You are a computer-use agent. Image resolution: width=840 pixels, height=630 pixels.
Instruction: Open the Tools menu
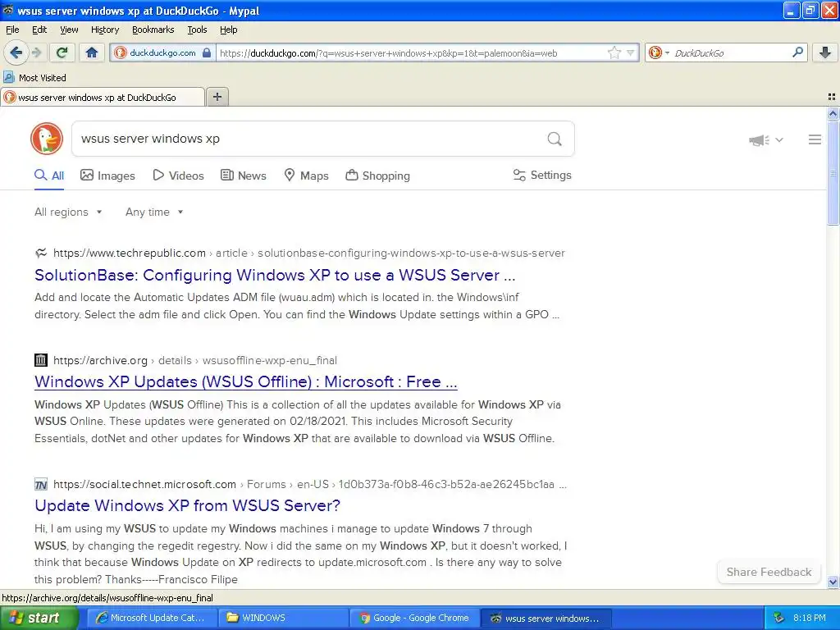point(197,30)
